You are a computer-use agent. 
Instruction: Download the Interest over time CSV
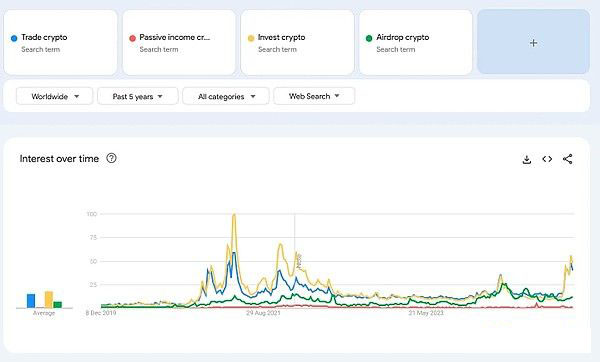coord(527,159)
